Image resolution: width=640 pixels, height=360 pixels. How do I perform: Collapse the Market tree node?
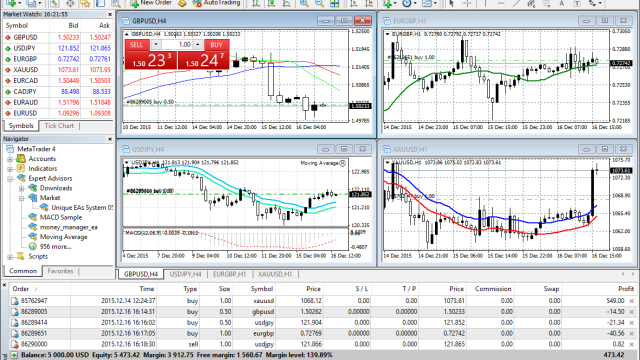22,198
